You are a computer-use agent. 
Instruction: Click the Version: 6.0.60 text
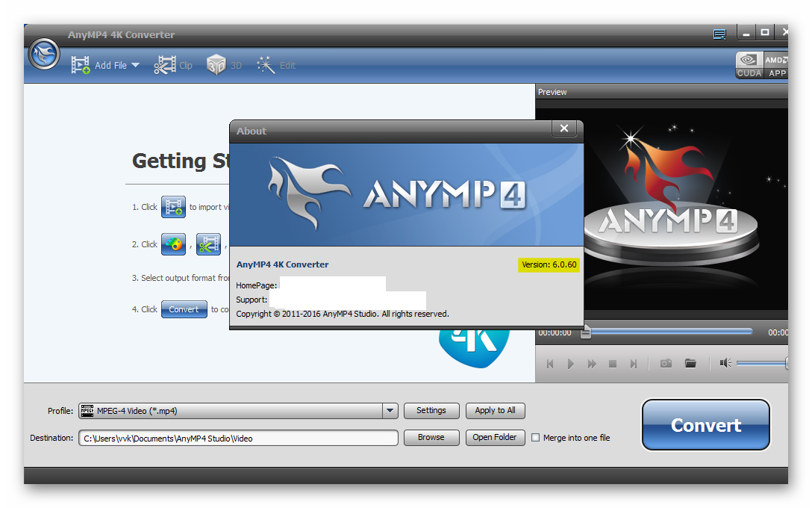click(x=549, y=265)
